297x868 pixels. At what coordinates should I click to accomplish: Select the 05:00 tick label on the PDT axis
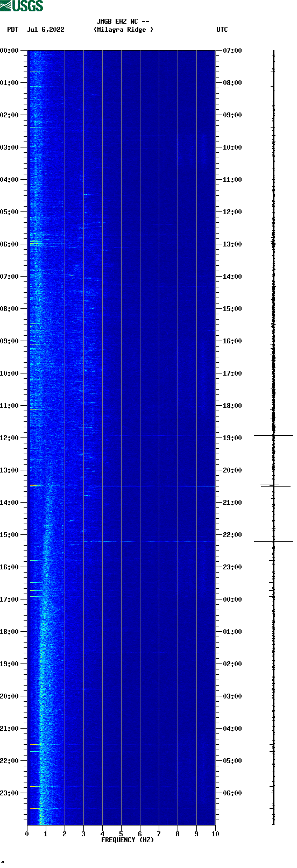[x=10, y=212]
